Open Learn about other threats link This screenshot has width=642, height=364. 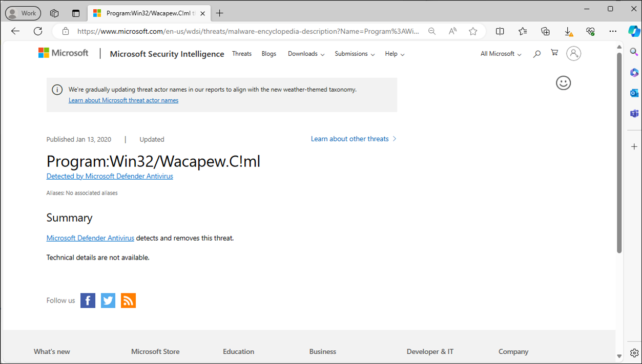point(354,139)
